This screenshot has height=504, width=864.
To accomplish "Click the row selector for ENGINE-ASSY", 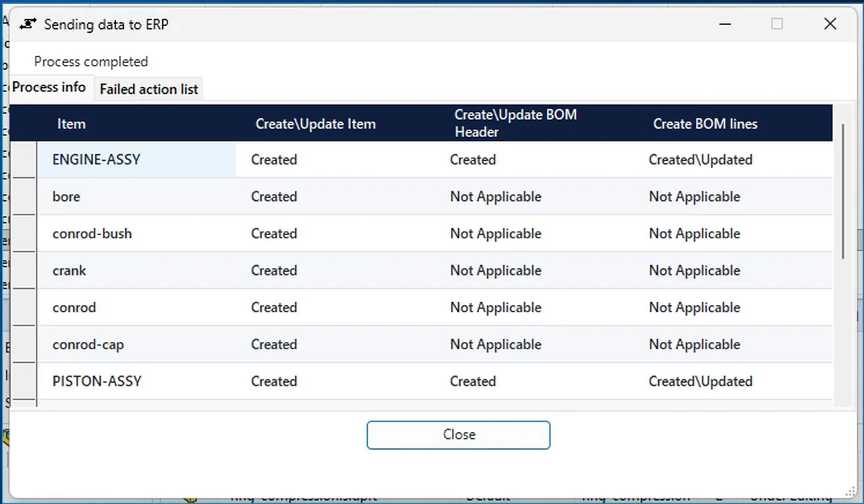I will point(24,159).
